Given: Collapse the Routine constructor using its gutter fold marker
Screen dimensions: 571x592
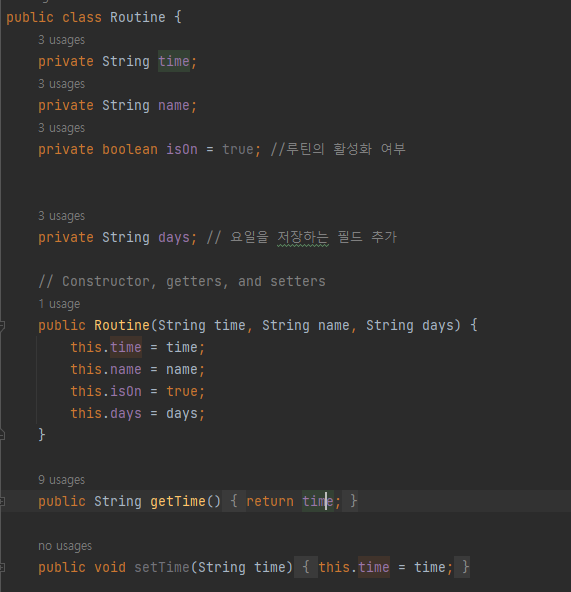Looking at the screenshot, I should click(x=2, y=325).
